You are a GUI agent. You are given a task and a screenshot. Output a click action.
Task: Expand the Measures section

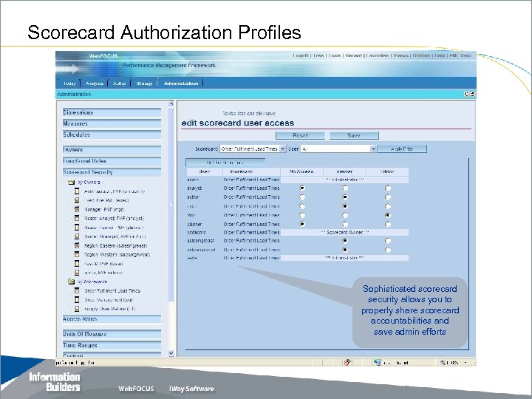pyautogui.click(x=112, y=124)
